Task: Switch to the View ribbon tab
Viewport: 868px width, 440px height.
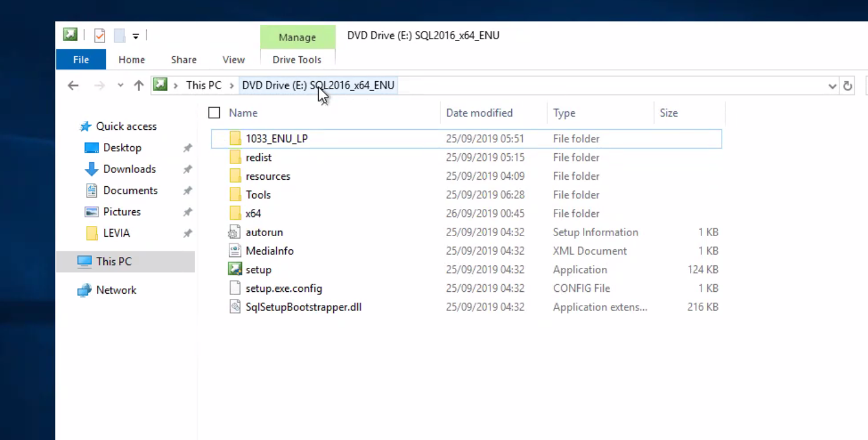Action: 233,60
